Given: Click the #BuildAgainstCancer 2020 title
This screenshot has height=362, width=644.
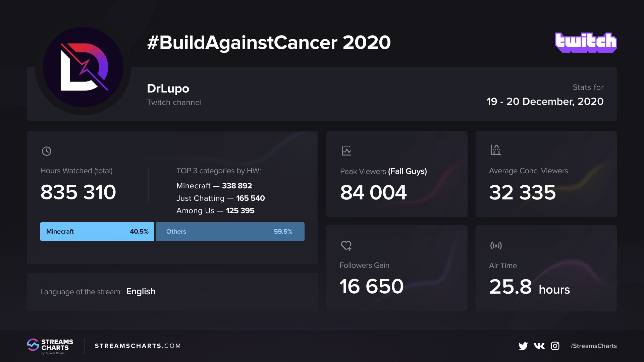Looking at the screenshot, I should (x=269, y=43).
